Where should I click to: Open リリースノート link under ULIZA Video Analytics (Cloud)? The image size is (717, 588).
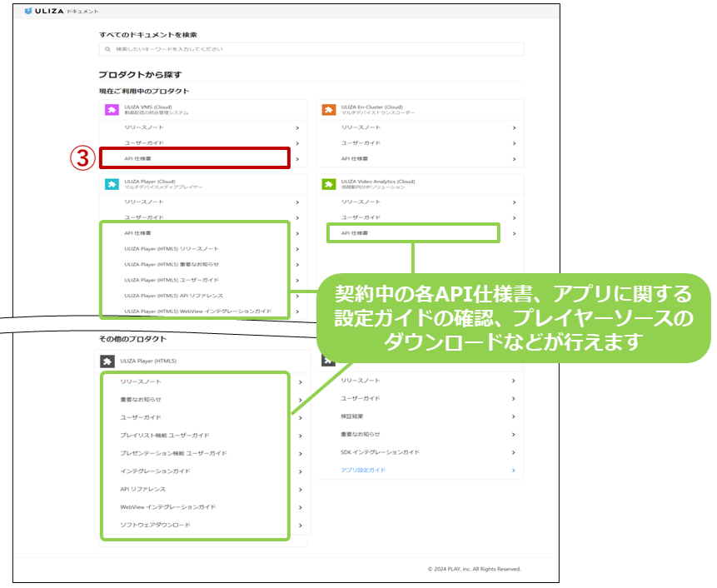361,202
